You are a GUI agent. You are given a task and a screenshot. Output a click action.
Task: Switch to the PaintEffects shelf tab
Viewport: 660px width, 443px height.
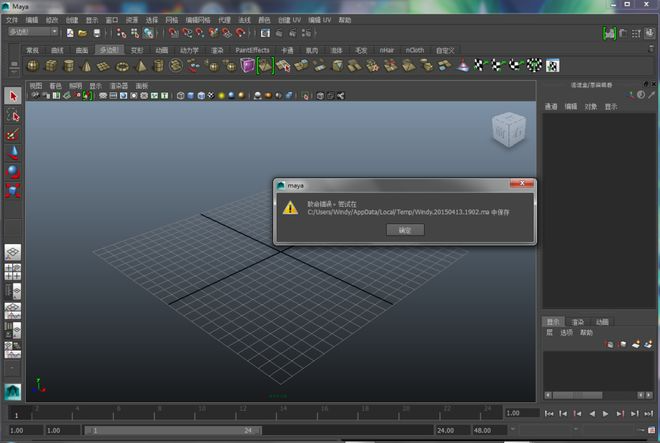[252, 50]
